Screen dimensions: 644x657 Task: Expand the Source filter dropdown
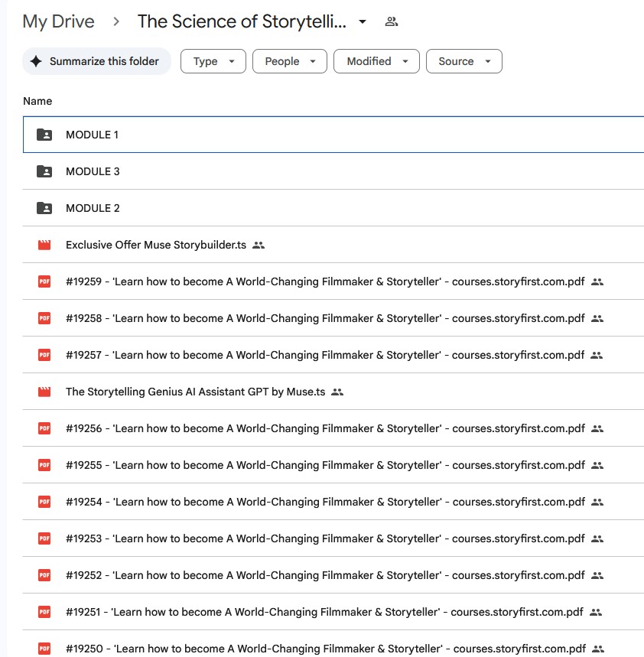tap(463, 61)
